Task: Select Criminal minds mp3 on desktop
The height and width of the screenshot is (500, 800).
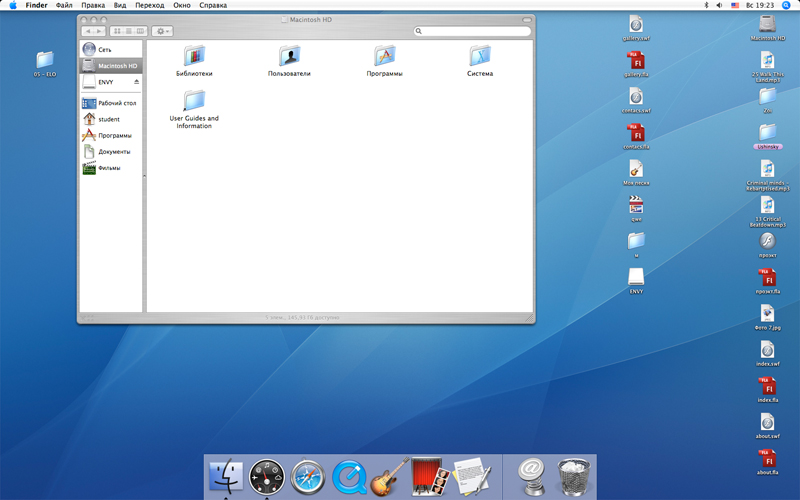Action: pyautogui.click(x=767, y=175)
